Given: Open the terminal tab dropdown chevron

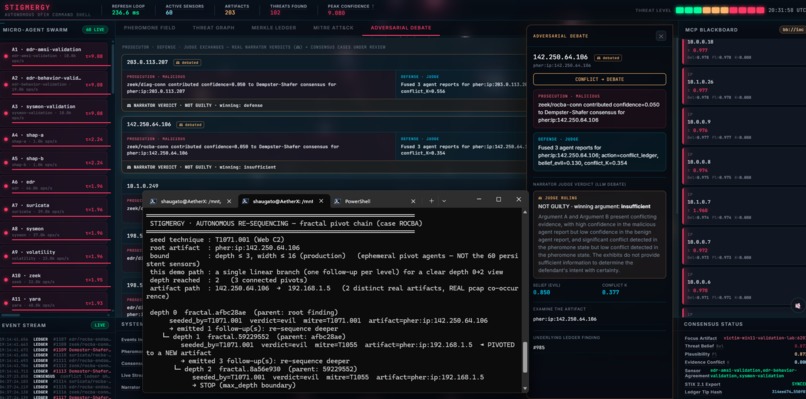Looking at the screenshot, I should coord(444,201).
